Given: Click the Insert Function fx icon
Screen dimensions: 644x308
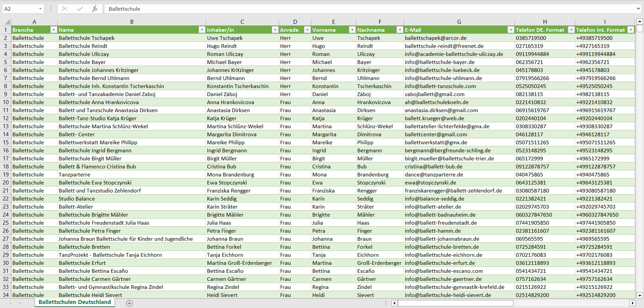Looking at the screenshot, I should [94, 9].
